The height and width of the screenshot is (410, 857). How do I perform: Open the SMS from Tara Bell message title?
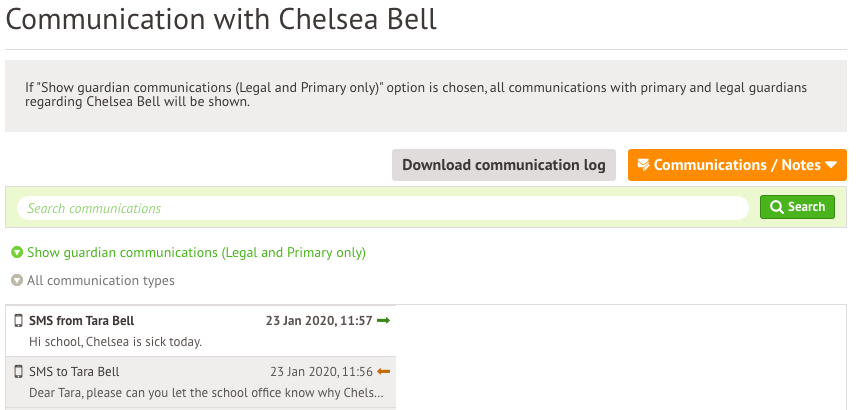82,321
